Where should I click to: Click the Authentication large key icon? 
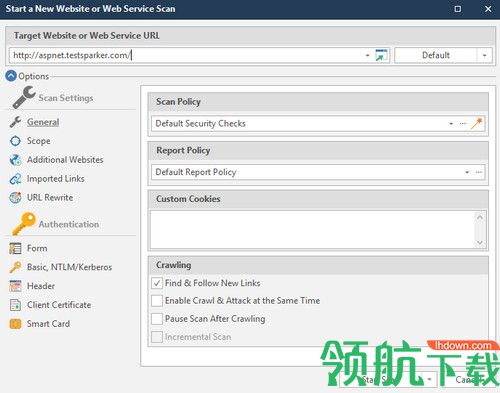coord(24,224)
